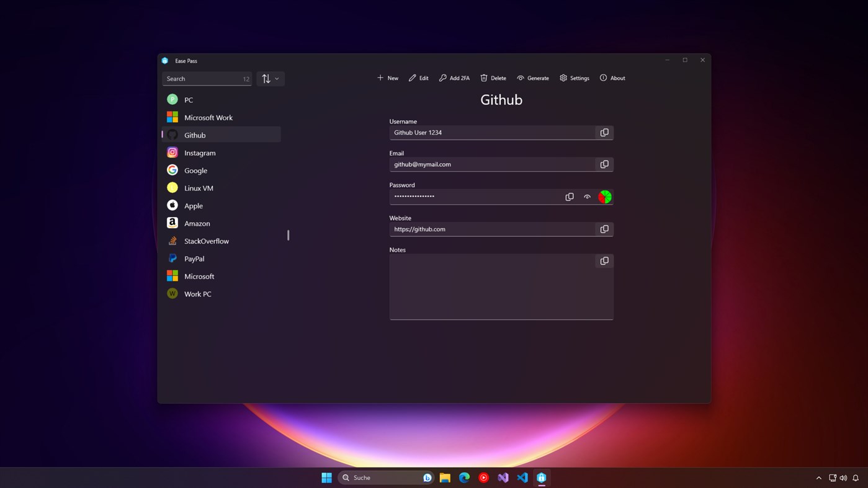Click the Website URL field
The image size is (868, 488).
pyautogui.click(x=492, y=229)
